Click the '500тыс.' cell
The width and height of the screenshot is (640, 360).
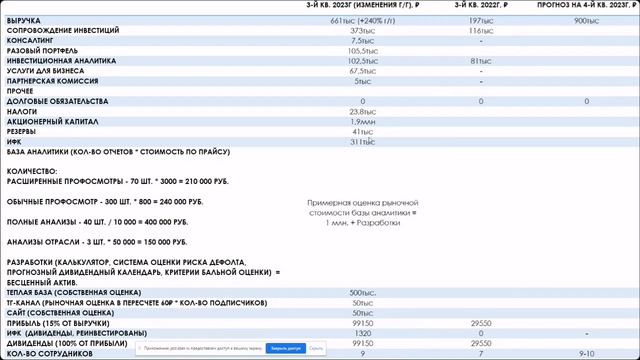click(362, 293)
